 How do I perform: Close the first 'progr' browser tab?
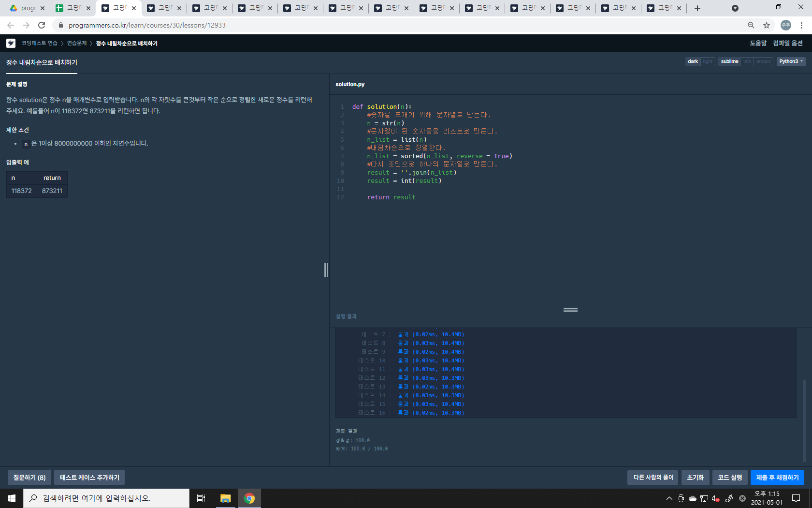click(x=43, y=8)
